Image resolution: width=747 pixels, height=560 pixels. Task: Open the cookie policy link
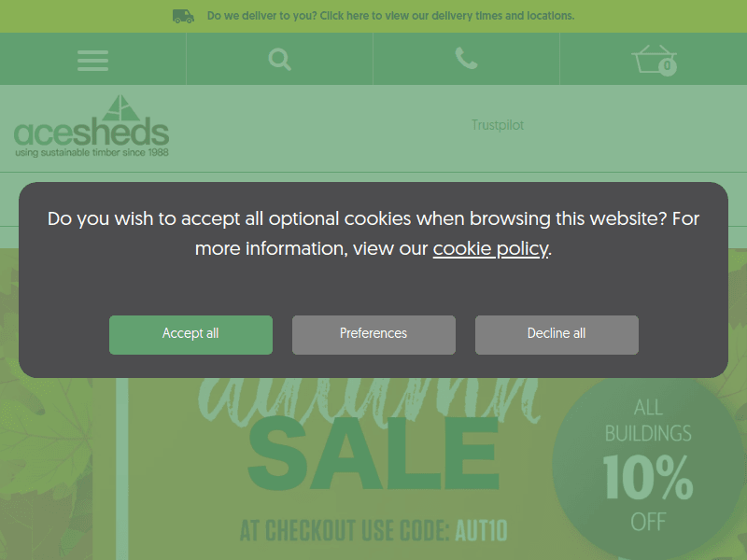coord(491,248)
